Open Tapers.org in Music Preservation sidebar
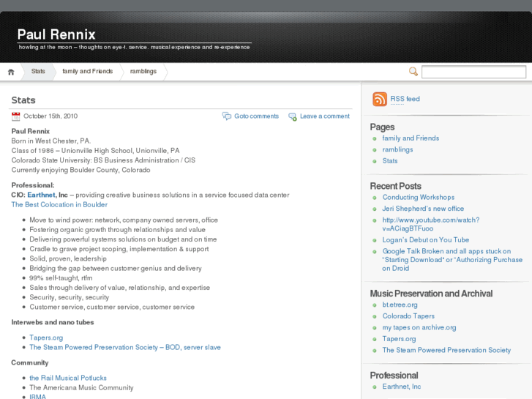532x399 pixels. (x=399, y=339)
